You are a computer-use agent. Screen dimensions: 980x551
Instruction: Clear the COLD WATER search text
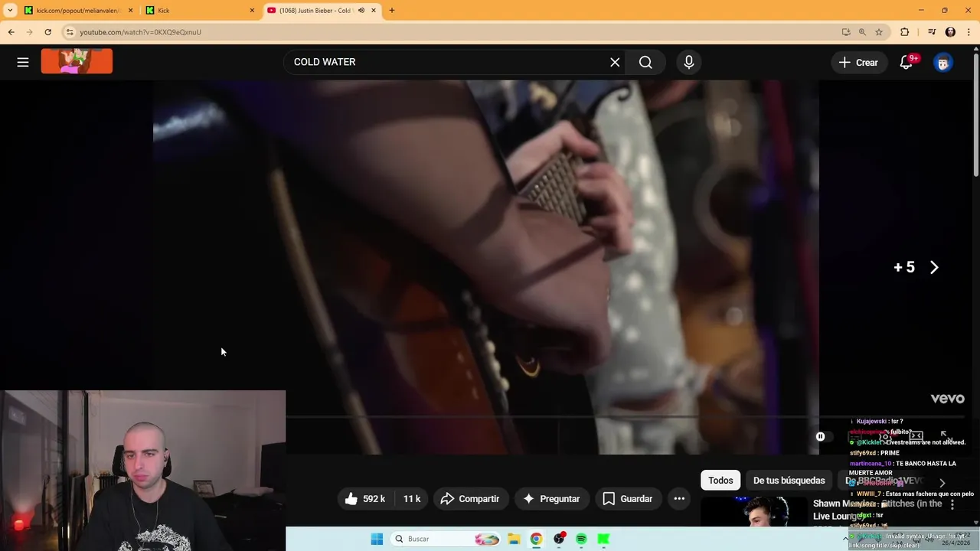click(615, 62)
